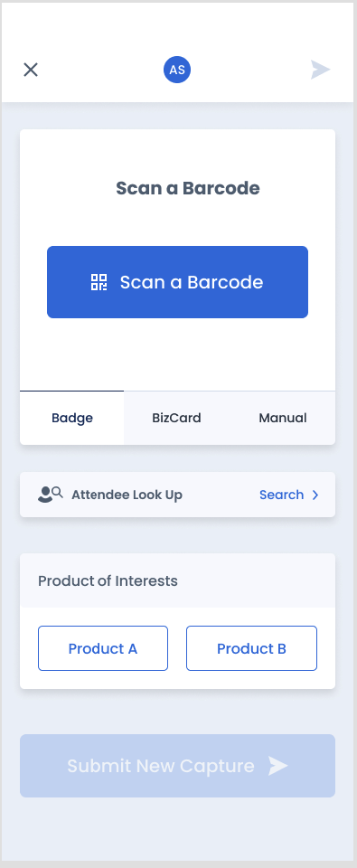Screen dimensions: 357x868
Task: Open the Attendee Look Up row
Action: click(x=178, y=495)
